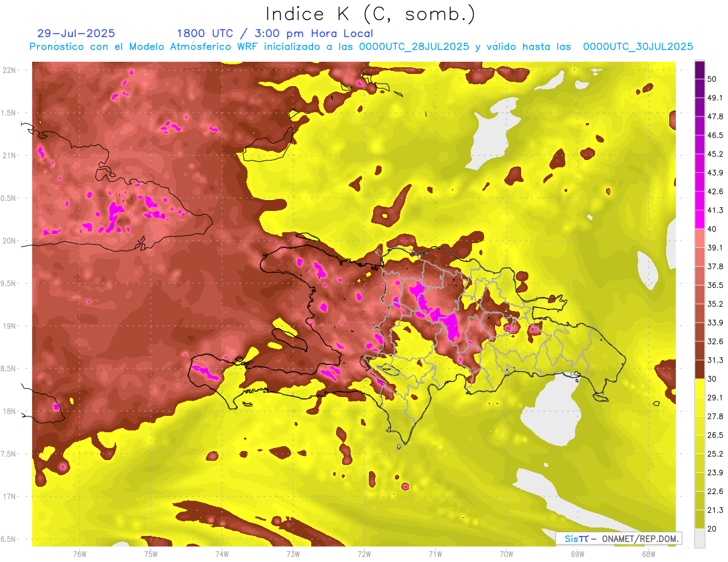
Task: Click the "17N" latitude label
Action: (10, 497)
